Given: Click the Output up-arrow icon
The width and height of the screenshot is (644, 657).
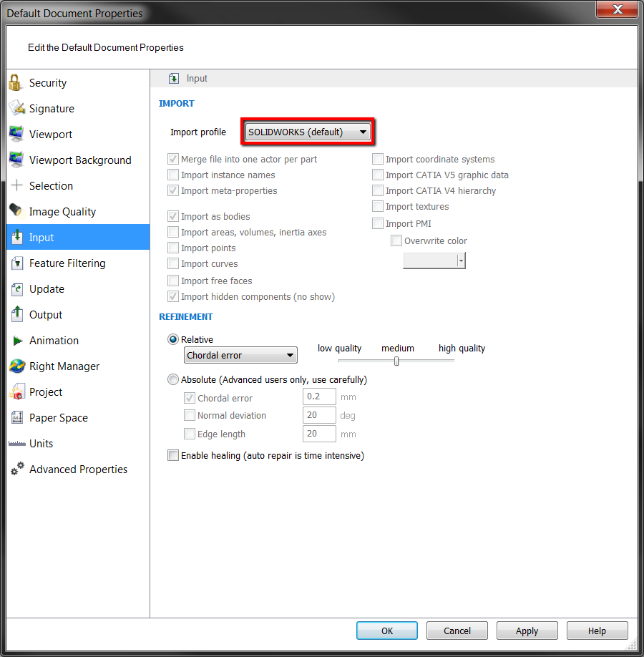Looking at the screenshot, I should coord(16,314).
